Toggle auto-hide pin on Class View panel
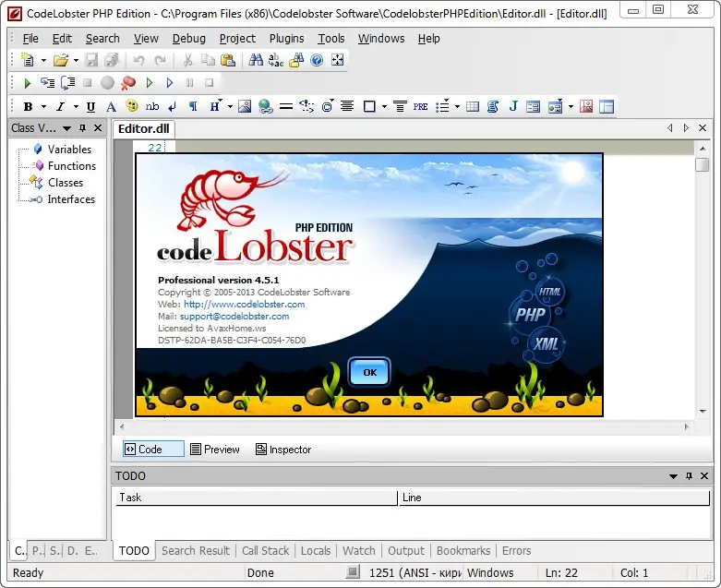Viewport: 721px width, 588px height. [83, 128]
